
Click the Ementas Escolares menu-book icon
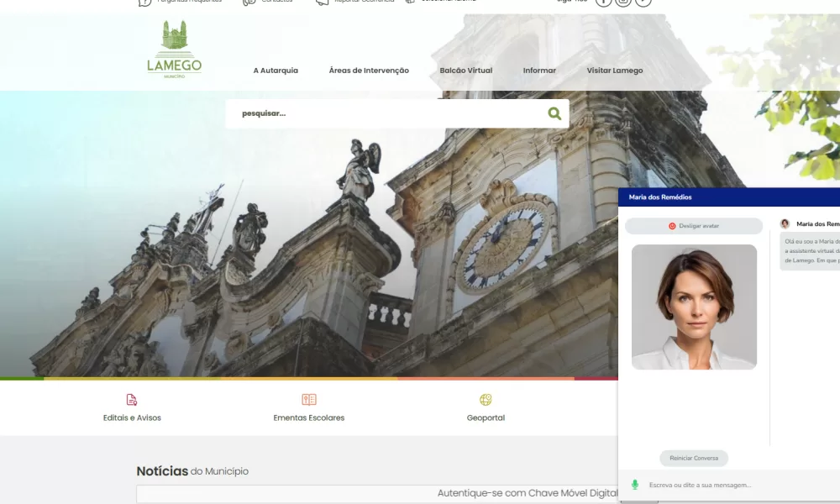pyautogui.click(x=309, y=400)
